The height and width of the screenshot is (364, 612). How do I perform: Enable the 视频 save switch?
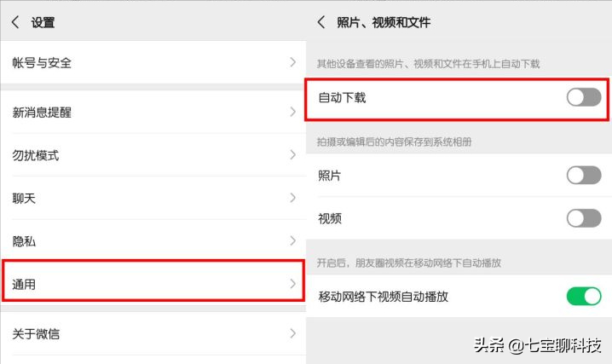584,218
